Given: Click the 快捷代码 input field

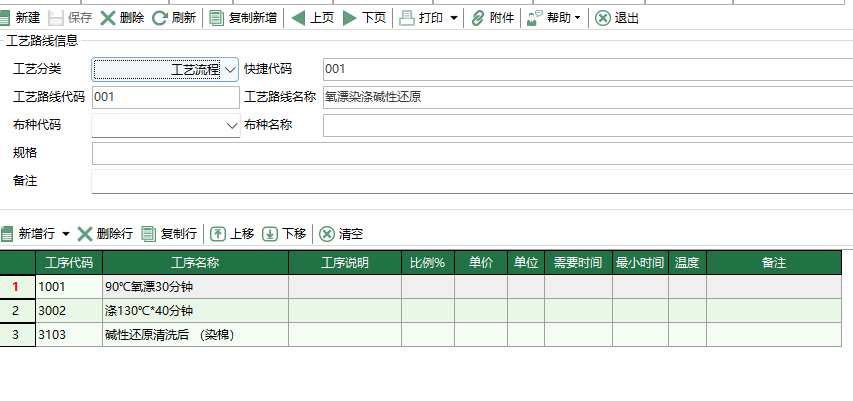Looking at the screenshot, I should click(x=588, y=69).
